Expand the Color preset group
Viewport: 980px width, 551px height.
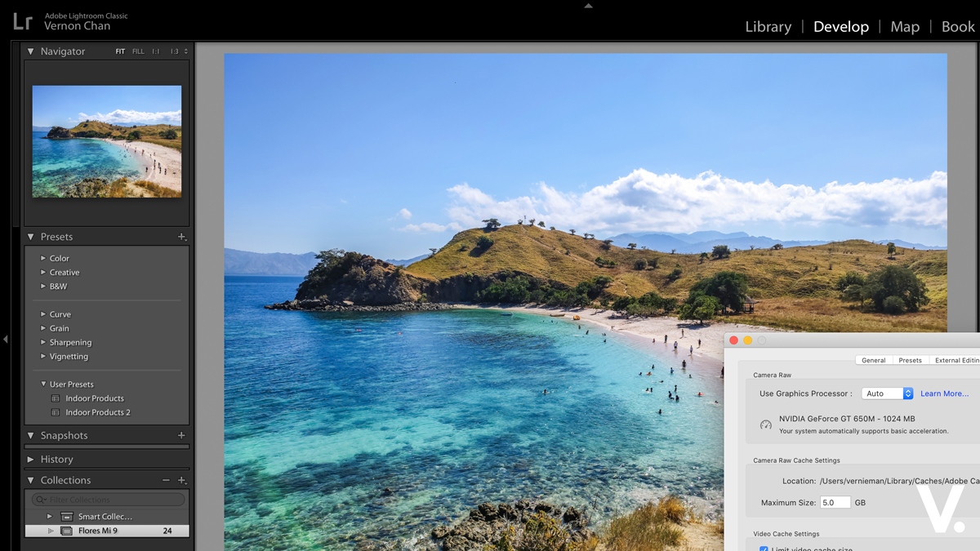click(x=43, y=258)
